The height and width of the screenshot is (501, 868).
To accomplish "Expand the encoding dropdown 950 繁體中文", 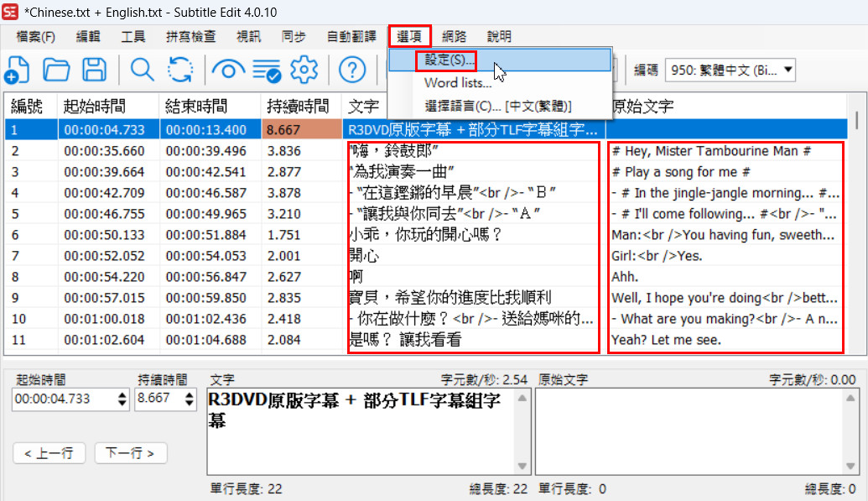I will pyautogui.click(x=730, y=70).
